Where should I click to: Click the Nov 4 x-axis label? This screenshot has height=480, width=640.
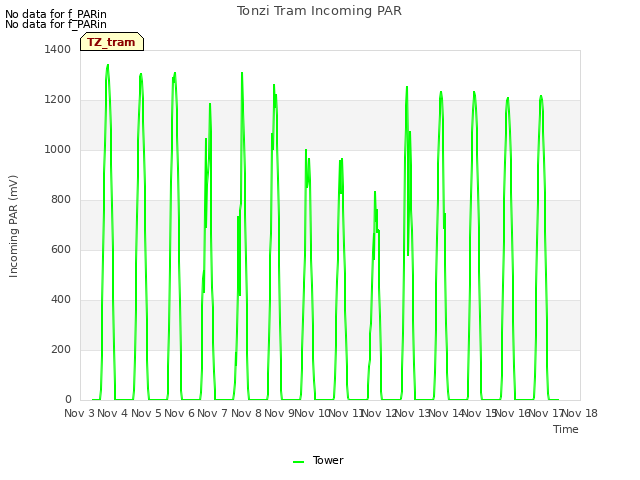[113, 413]
